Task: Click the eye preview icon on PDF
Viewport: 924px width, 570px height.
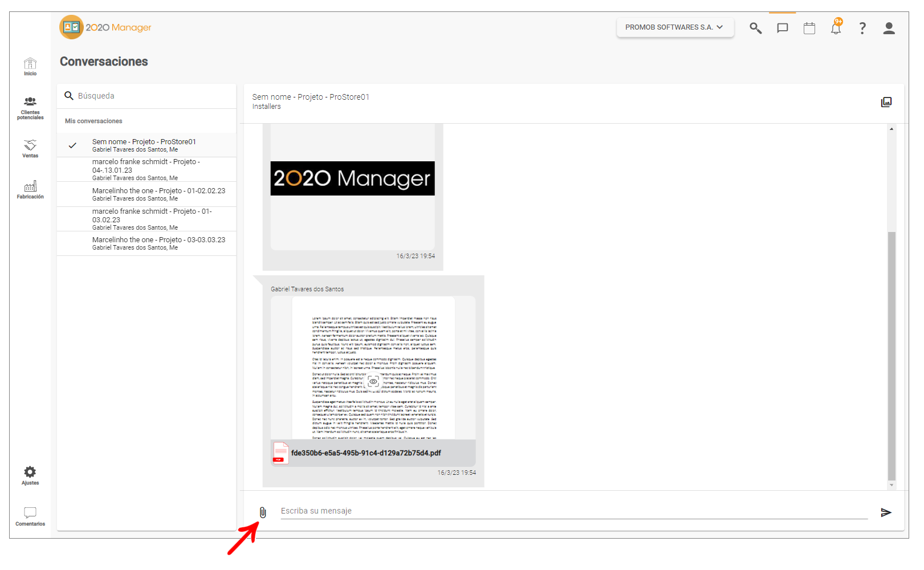Action: pyautogui.click(x=373, y=381)
